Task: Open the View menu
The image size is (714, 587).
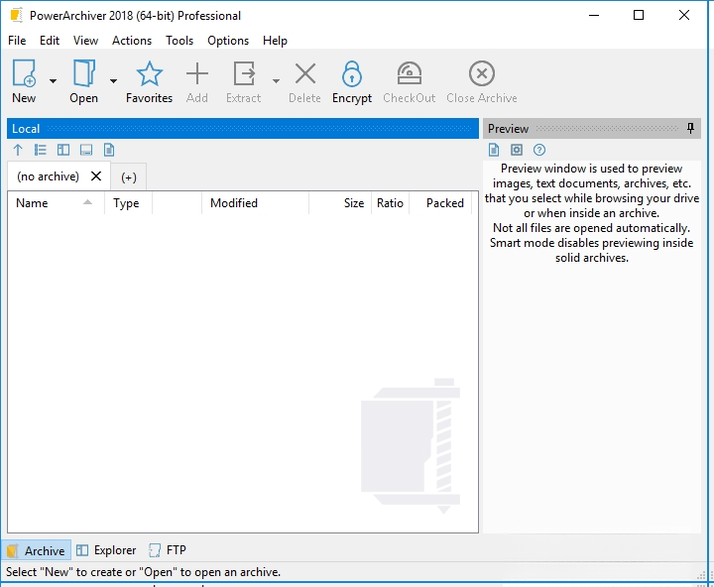Action: point(86,41)
